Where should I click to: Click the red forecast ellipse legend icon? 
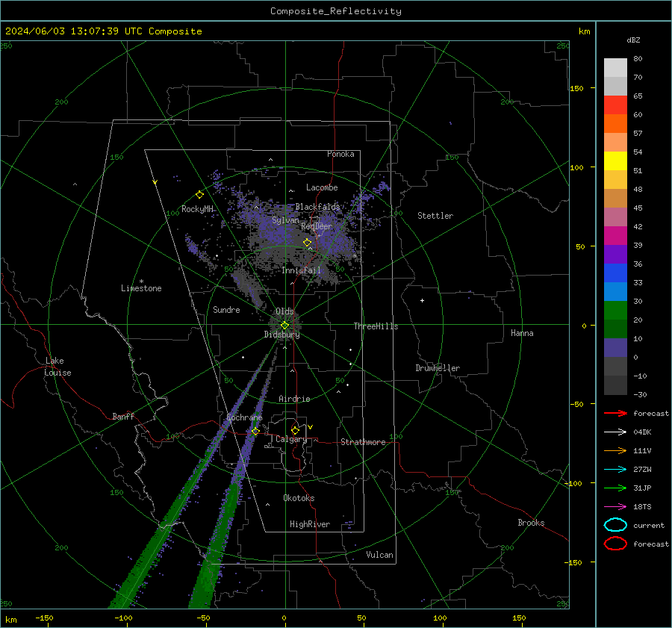pyautogui.click(x=615, y=544)
